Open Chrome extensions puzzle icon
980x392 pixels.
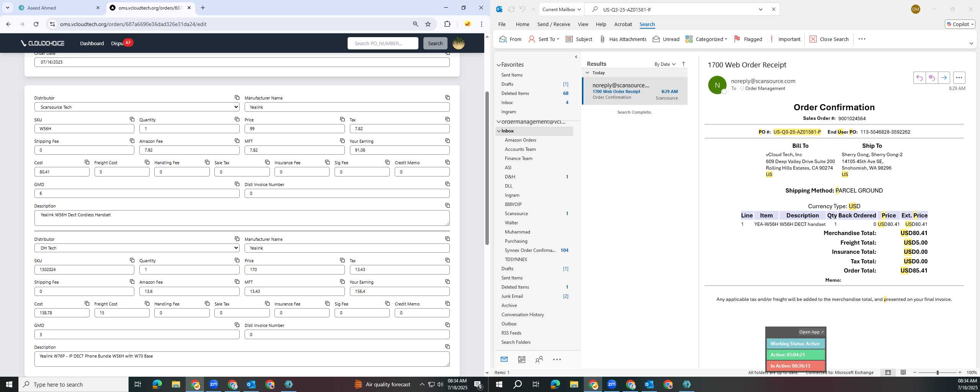click(x=447, y=24)
